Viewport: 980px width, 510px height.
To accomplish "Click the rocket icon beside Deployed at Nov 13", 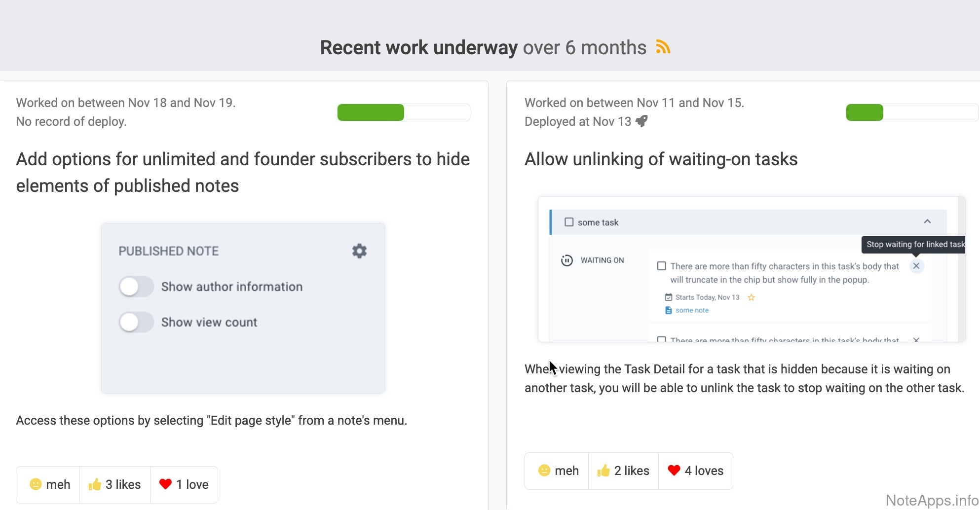I will [x=641, y=121].
